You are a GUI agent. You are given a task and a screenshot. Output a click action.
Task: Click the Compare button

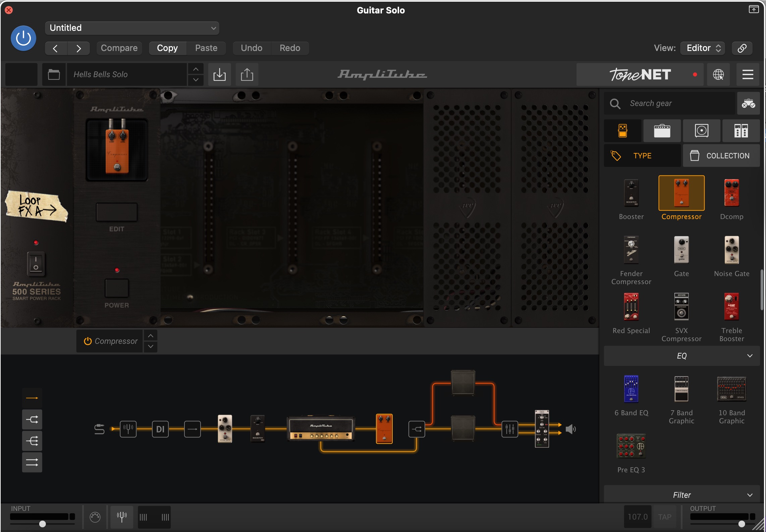point(119,48)
